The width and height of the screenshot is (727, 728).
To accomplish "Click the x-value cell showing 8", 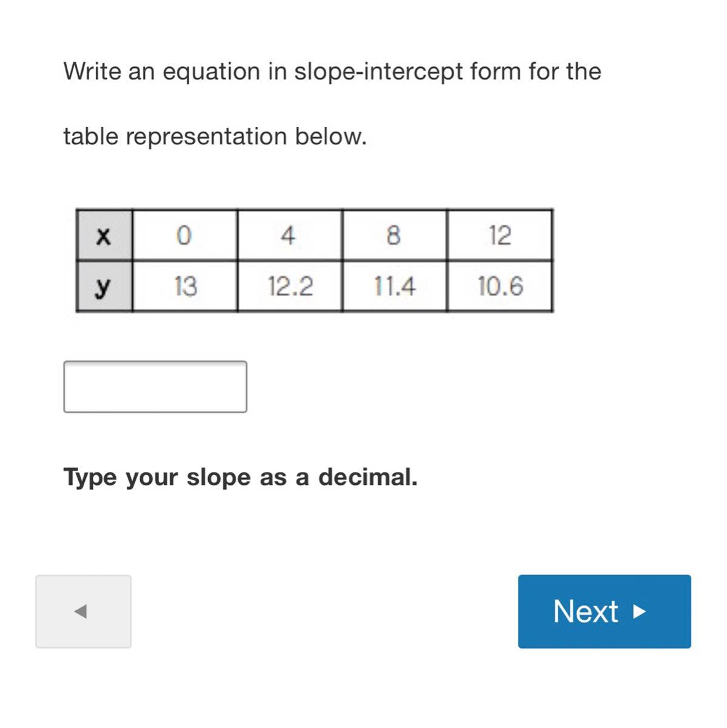I will 394,235.
